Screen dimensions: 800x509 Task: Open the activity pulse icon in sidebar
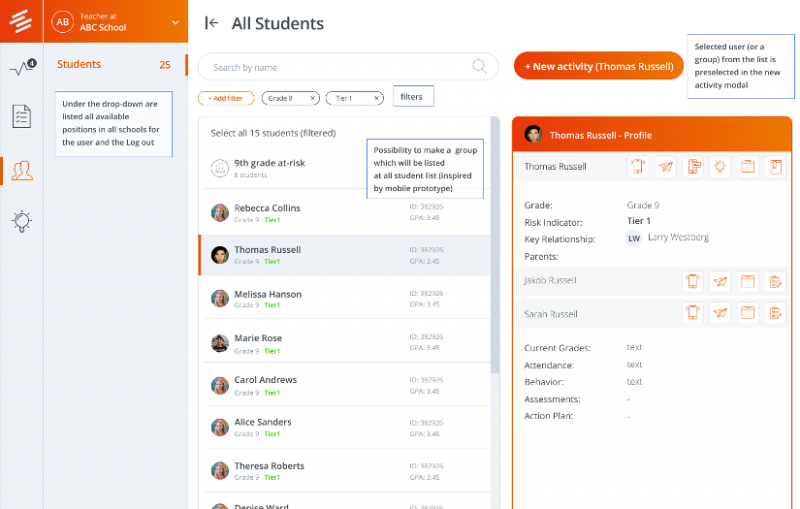pyautogui.click(x=22, y=67)
